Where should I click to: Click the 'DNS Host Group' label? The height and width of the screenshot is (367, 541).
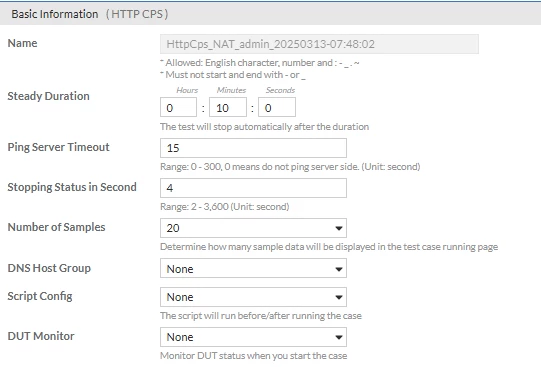point(49,268)
